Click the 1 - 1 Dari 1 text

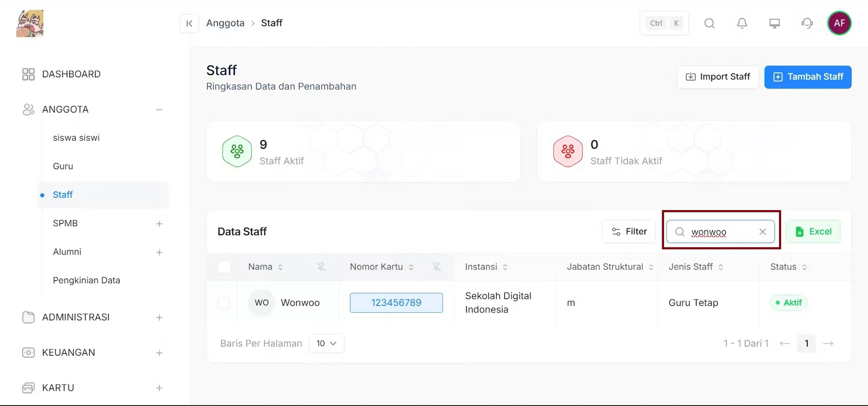(746, 344)
